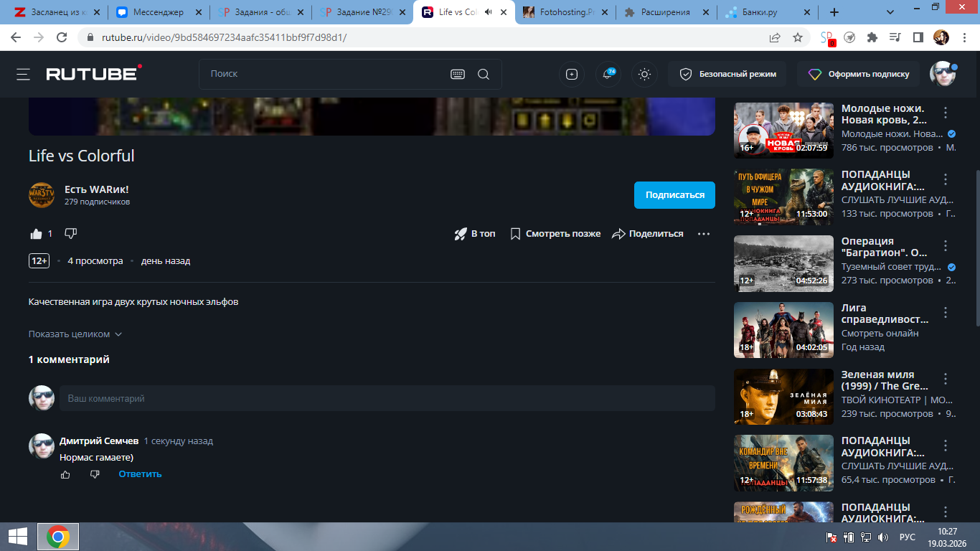Image resolution: width=980 pixels, height=551 pixels.
Task: Open Chrome three-dot menu
Action: pyautogui.click(x=963, y=37)
